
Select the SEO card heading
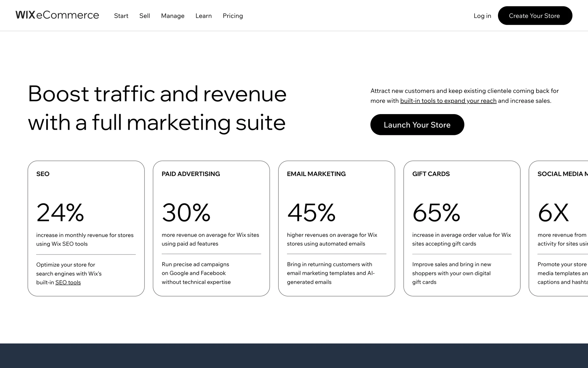[x=43, y=174]
